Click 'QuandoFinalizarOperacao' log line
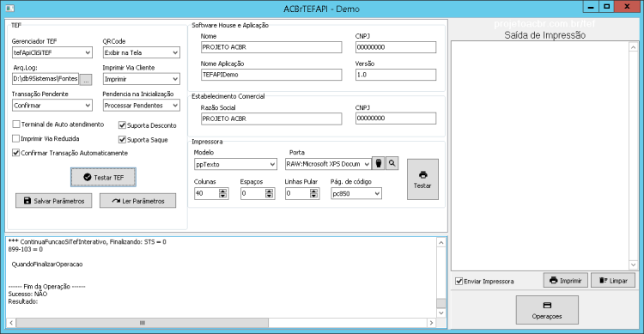Viewport: 644px width, 334px height. [47, 264]
